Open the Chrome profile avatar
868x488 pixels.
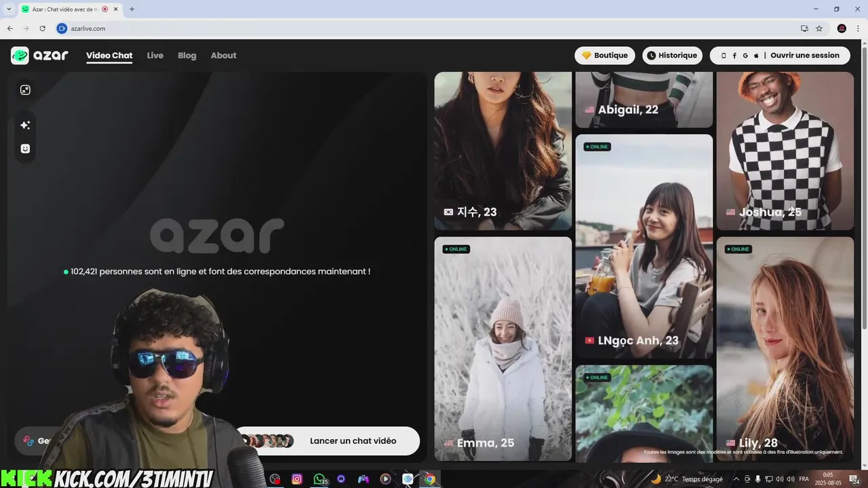pos(842,28)
